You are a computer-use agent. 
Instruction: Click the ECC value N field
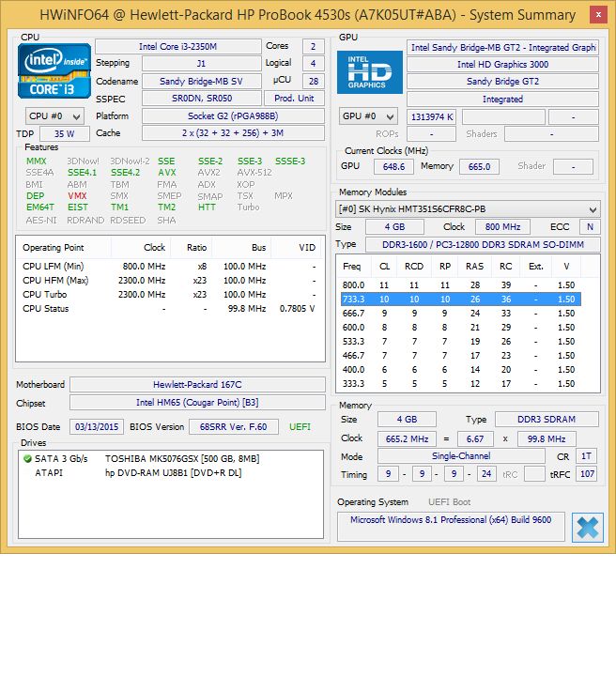[x=590, y=227]
